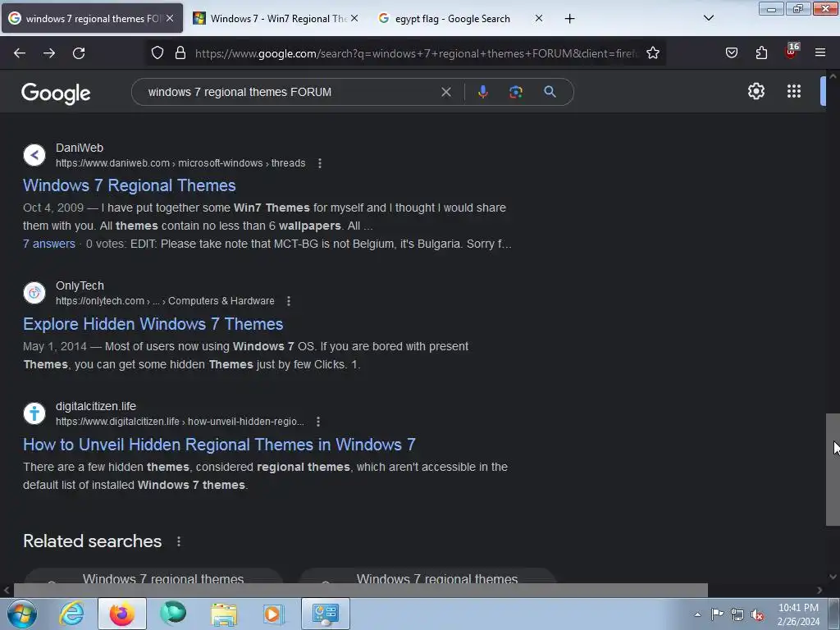Bookmark this page with the star icon

point(652,53)
